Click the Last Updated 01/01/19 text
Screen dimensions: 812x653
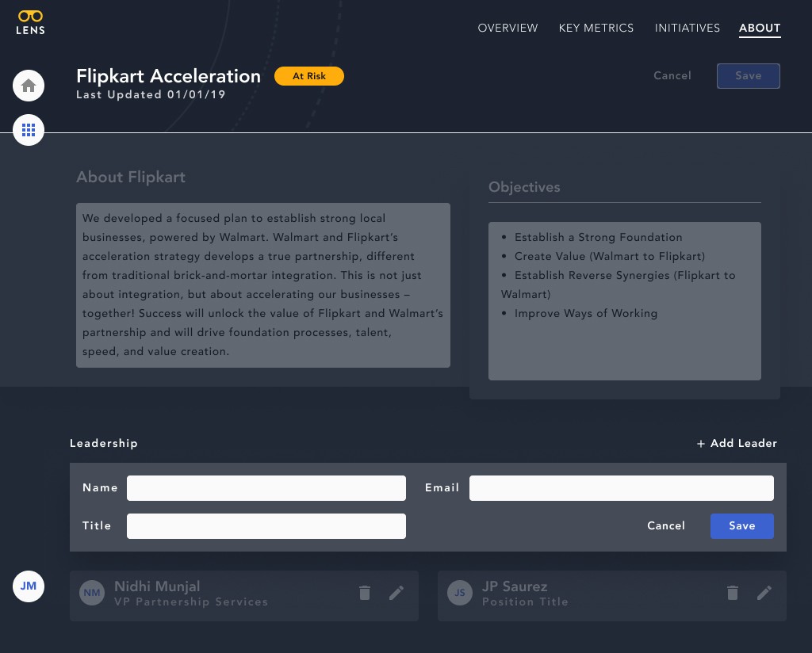pyautogui.click(x=151, y=94)
